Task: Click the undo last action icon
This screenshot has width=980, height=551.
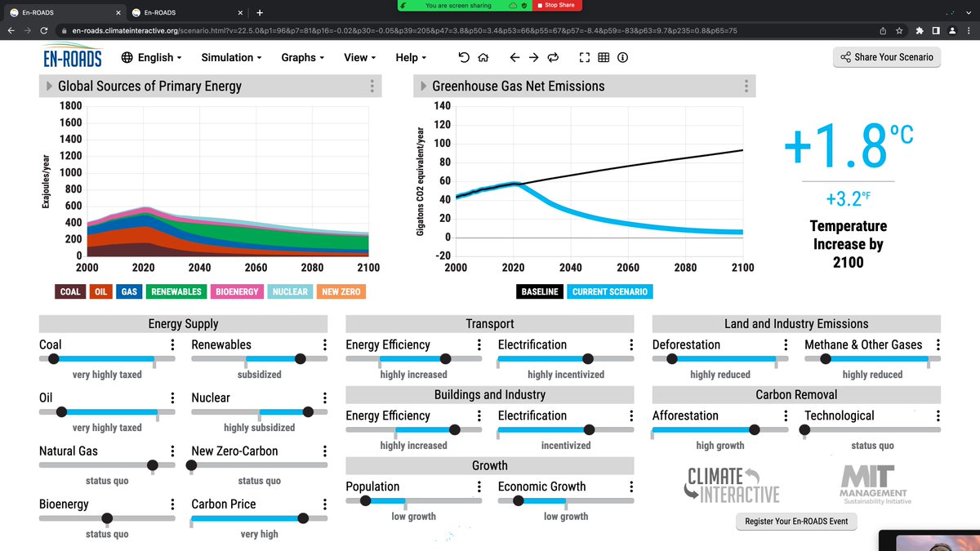Action: [464, 57]
